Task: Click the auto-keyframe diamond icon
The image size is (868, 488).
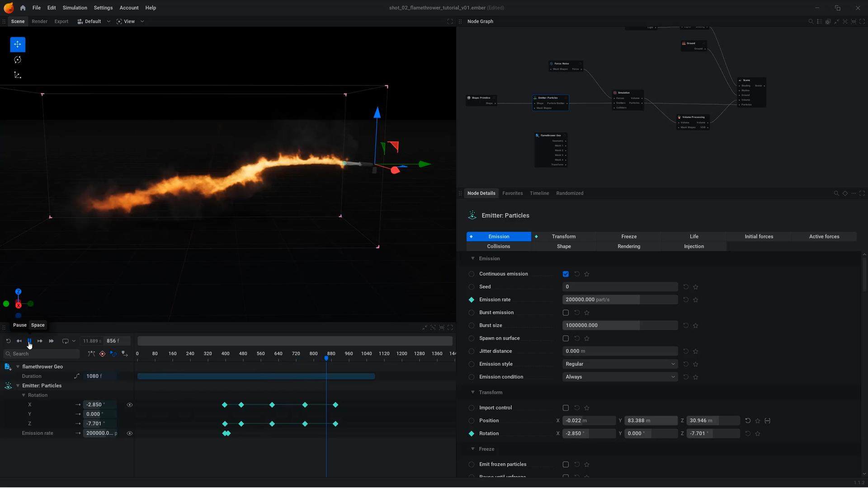Action: tap(102, 354)
